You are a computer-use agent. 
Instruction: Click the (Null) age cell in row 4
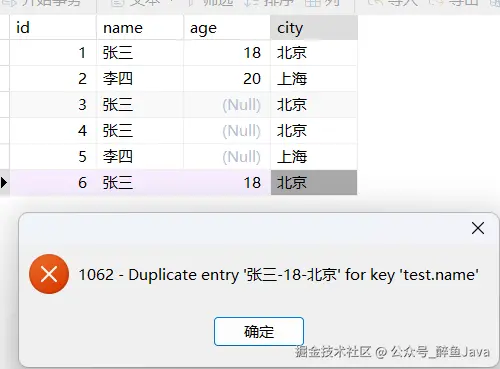pyautogui.click(x=227, y=131)
